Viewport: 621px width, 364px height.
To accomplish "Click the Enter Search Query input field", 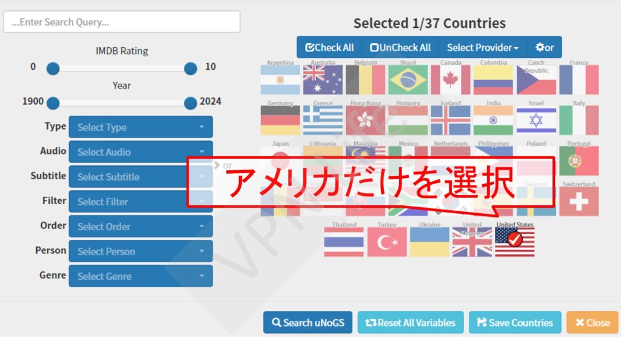I will tap(121, 22).
